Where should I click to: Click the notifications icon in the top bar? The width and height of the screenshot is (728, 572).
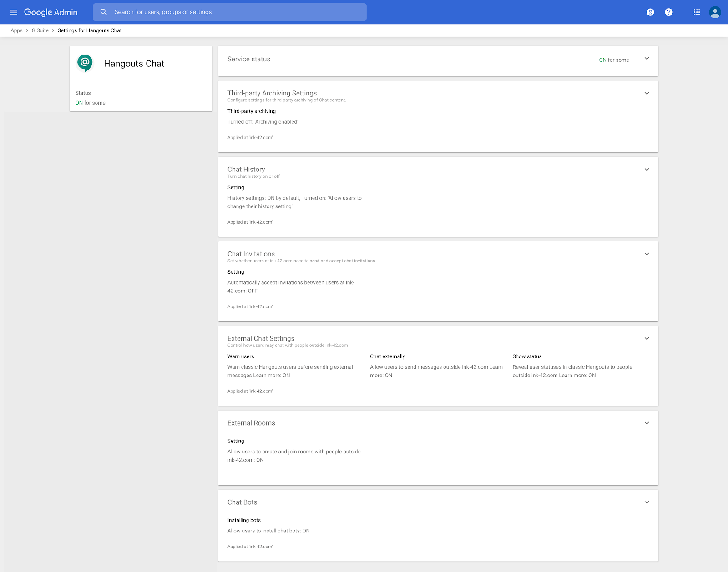pyautogui.click(x=650, y=12)
